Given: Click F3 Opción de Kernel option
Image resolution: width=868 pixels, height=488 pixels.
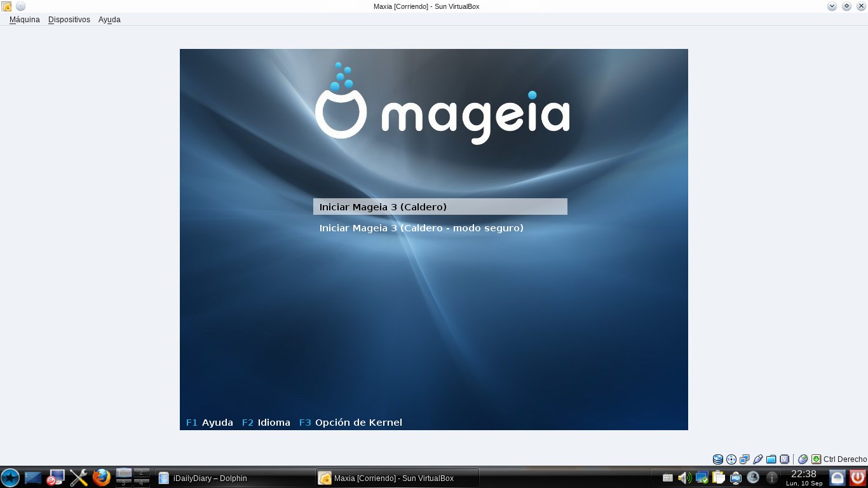Looking at the screenshot, I should pos(351,423).
